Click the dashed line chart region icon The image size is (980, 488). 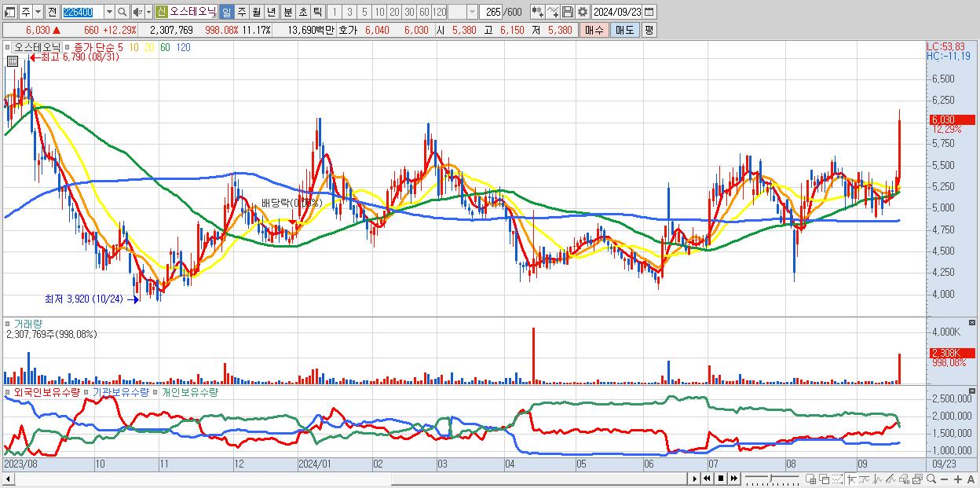tap(838, 479)
